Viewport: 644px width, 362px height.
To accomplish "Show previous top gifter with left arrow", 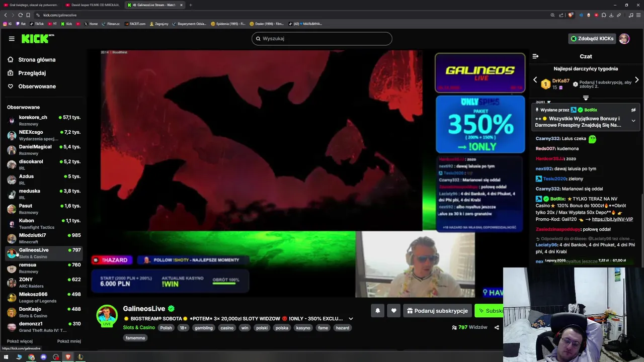I will point(535,80).
